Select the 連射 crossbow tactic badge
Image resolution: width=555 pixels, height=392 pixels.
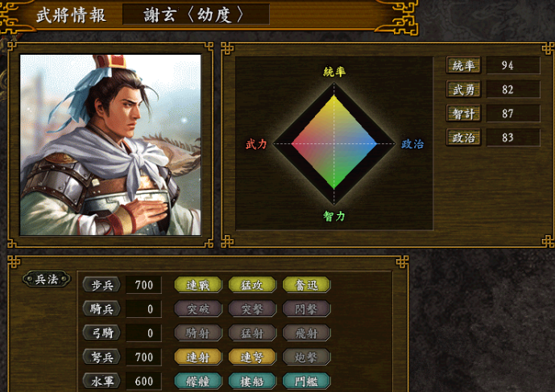198,357
